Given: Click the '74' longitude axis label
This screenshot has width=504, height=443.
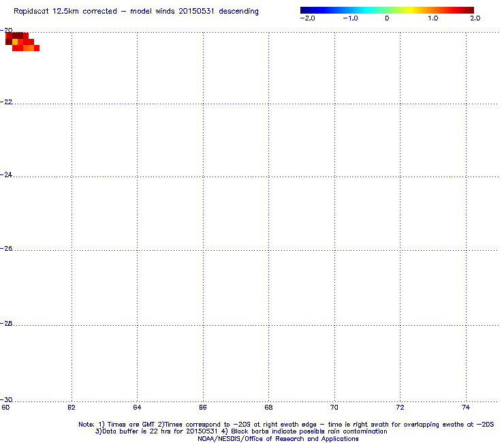Looking at the screenshot, I should pos(466,408).
